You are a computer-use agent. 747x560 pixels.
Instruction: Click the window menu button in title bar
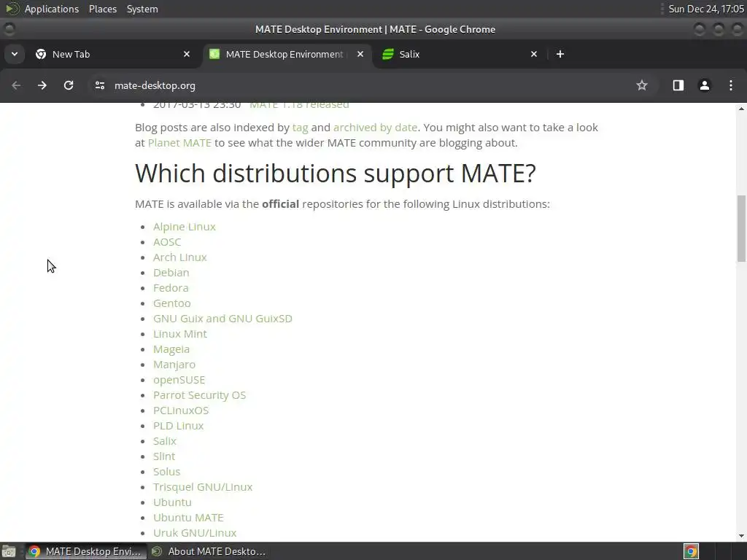pyautogui.click(x=9, y=29)
